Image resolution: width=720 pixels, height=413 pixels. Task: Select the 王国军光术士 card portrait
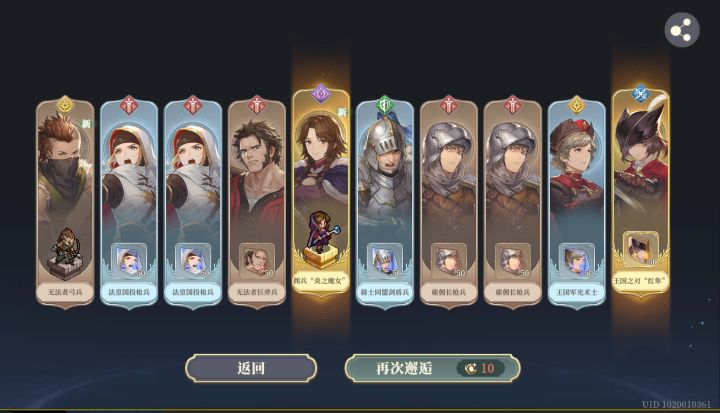577,202
